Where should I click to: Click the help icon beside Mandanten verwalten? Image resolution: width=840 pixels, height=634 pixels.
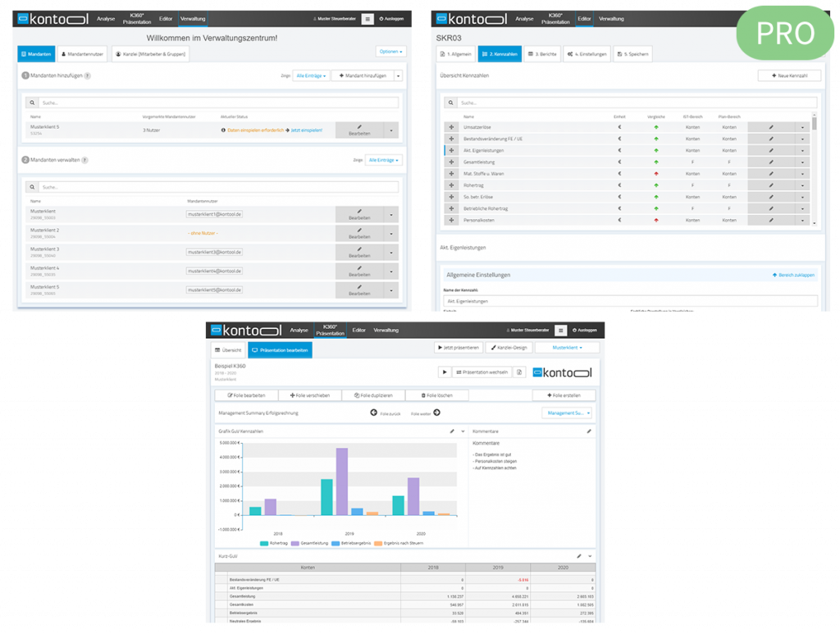pyautogui.click(x=84, y=161)
